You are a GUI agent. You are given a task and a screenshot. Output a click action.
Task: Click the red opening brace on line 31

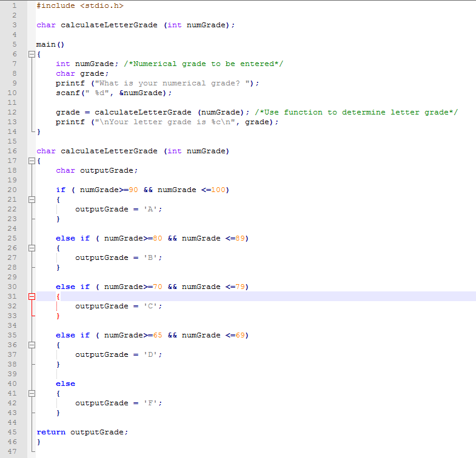click(x=58, y=297)
